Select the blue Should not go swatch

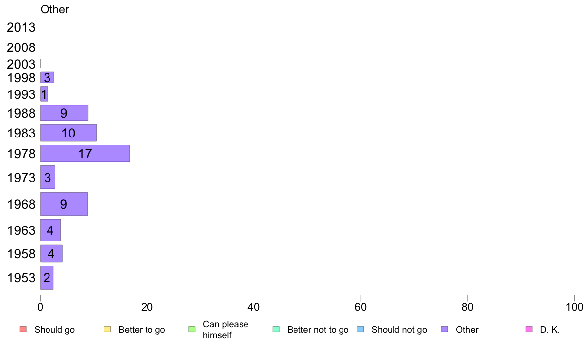pos(360,329)
